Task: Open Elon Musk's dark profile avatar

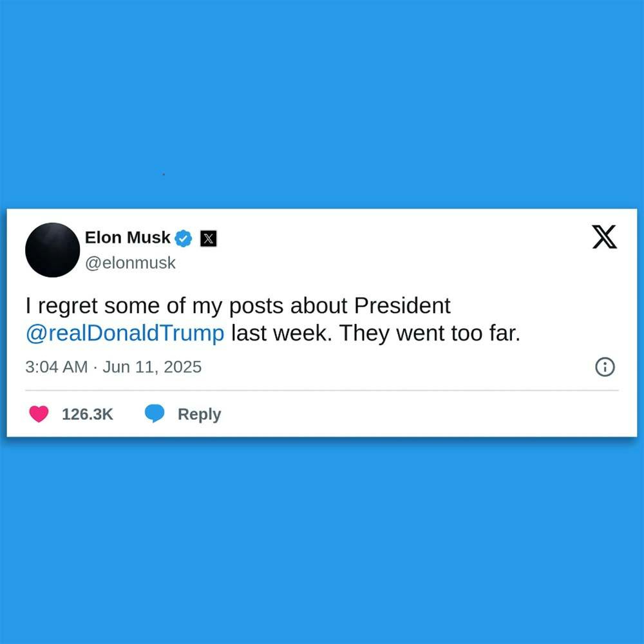Action: [x=53, y=250]
